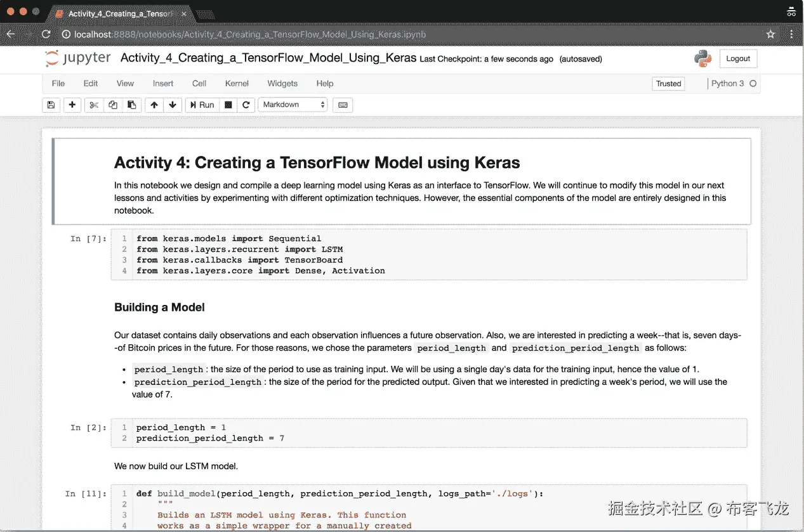Click the Python 3 kernel name
Screen dimensions: 804x532
[x=727, y=83]
